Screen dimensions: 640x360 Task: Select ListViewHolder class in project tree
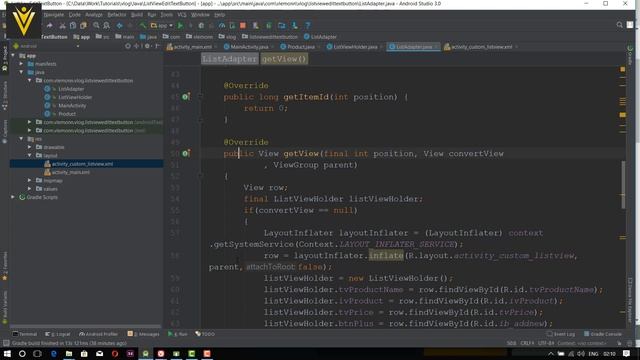(x=75, y=97)
